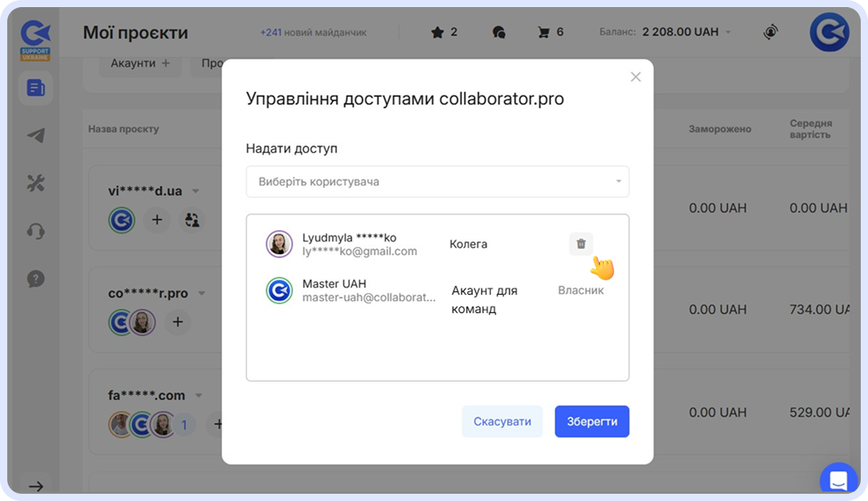
Task: Click the +241 новий майданчик link
Action: (x=313, y=33)
